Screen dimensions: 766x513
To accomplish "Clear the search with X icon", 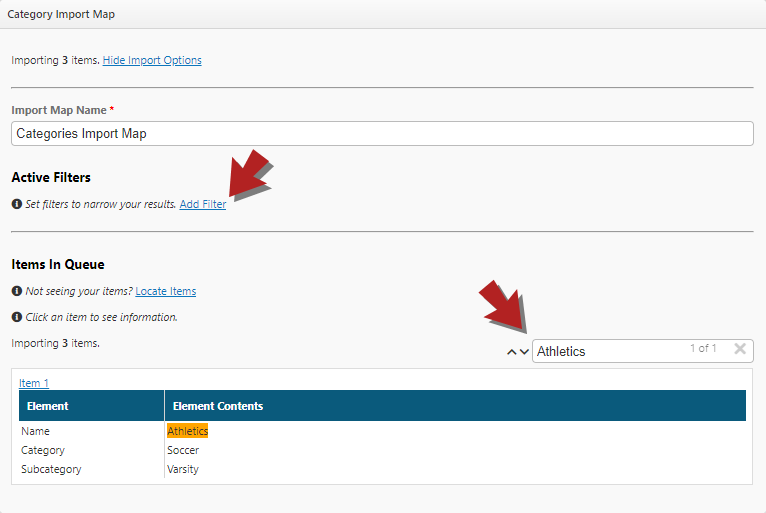I will coord(740,348).
